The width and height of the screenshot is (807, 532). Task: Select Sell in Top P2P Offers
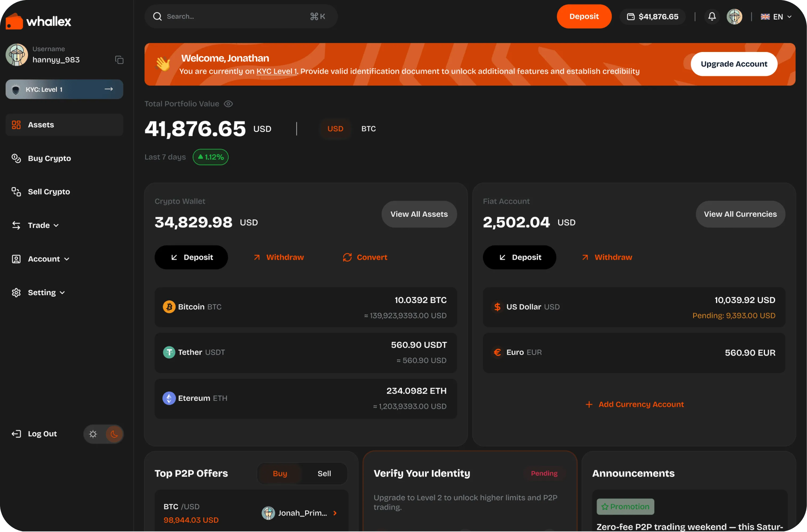[x=324, y=473]
